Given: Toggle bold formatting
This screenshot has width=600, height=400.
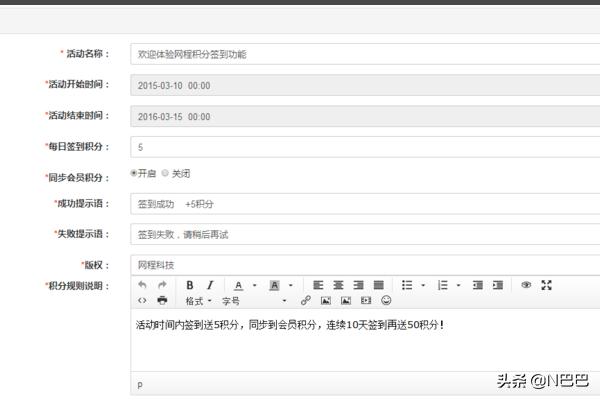Looking at the screenshot, I should point(190,285).
